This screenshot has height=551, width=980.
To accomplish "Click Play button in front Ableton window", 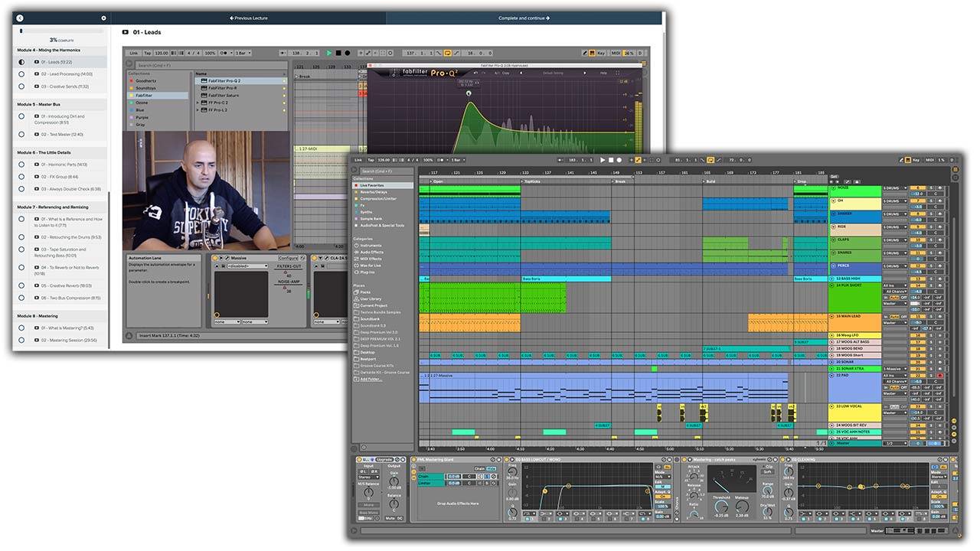I will 603,160.
